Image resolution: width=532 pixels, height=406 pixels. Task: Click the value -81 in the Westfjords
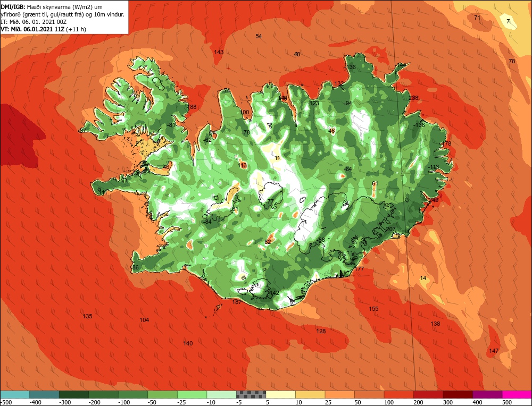pyautogui.click(x=171, y=125)
